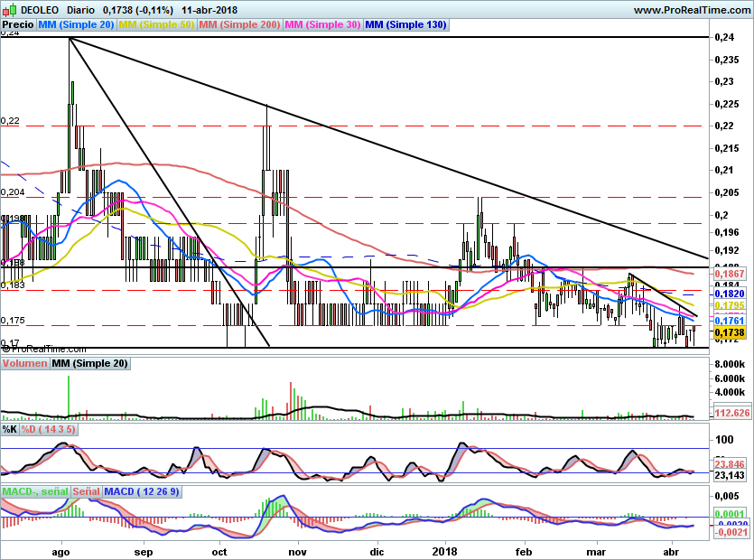The image size is (754, 560).
Task: Click the -0,0021 MACD value tag
Action: point(731,532)
